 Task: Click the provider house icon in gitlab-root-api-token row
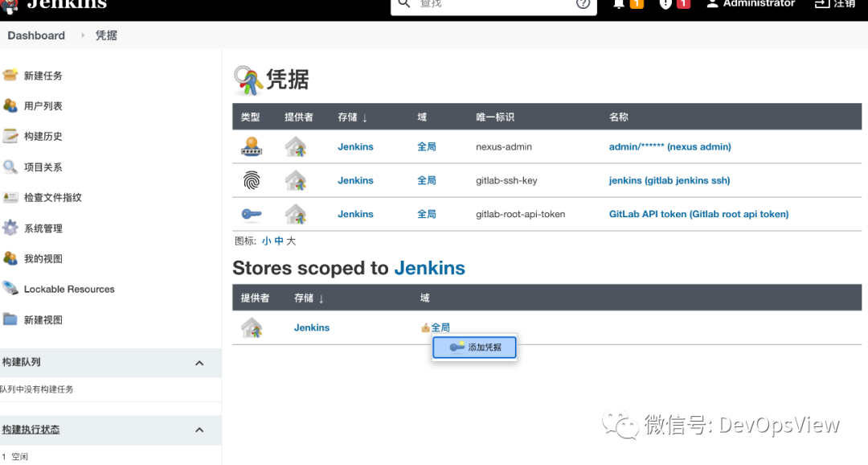point(296,214)
